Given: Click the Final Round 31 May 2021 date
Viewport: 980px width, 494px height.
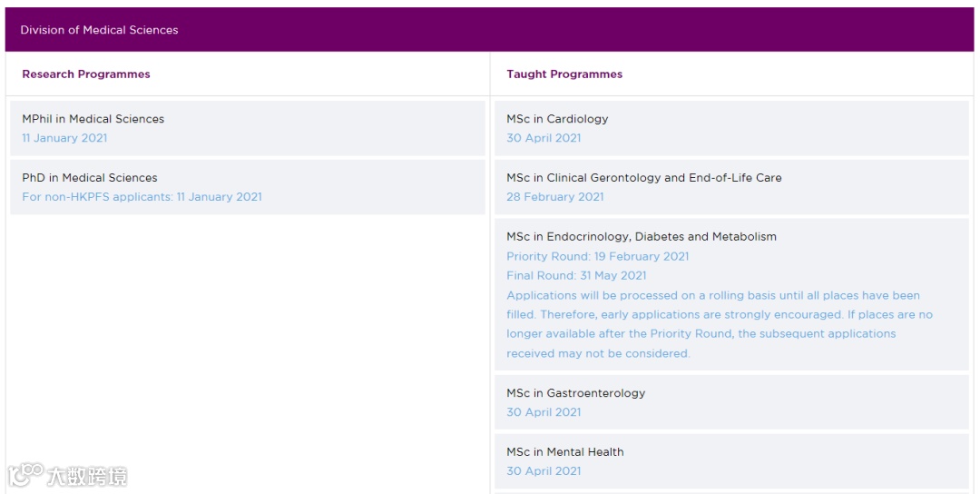Looking at the screenshot, I should click(576, 276).
